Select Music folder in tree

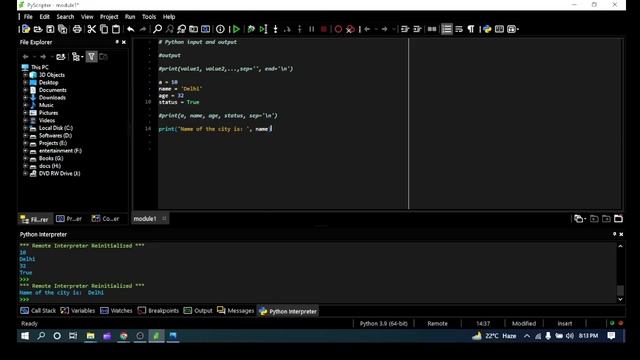(46, 105)
